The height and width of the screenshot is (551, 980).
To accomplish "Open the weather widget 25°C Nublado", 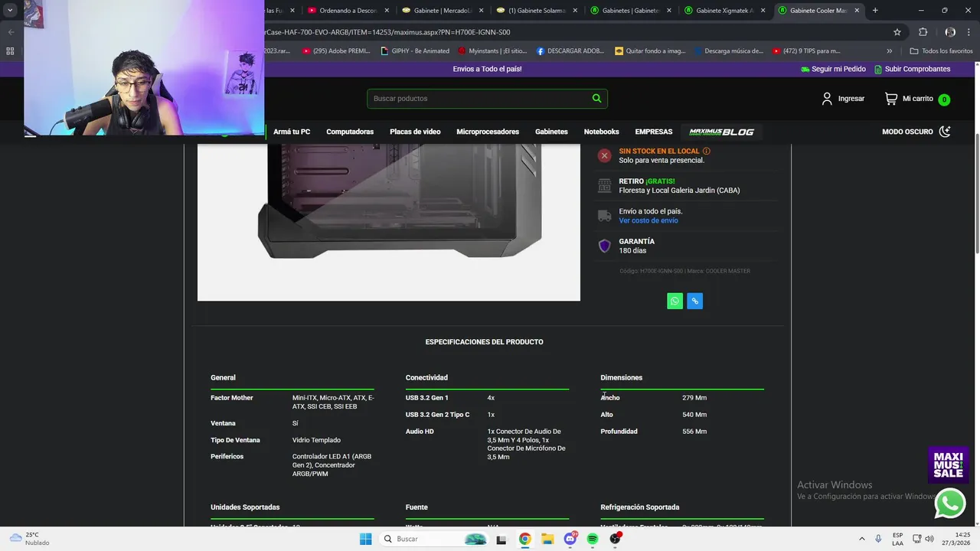I will point(29,539).
